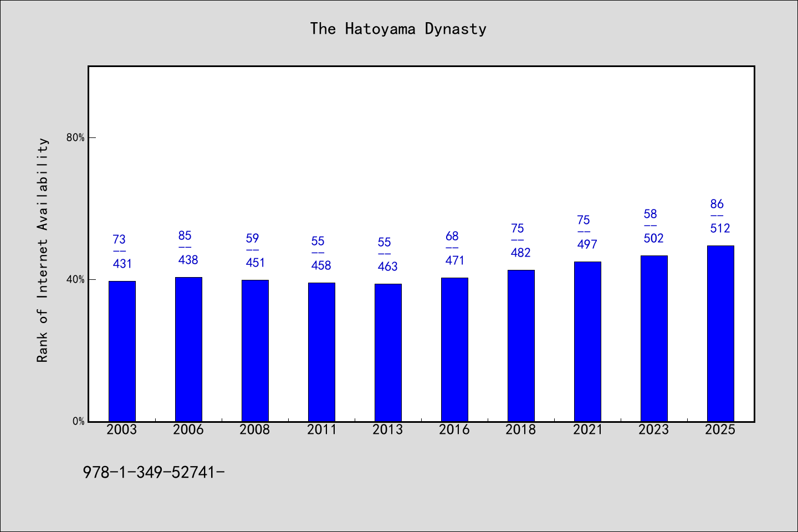The image size is (798, 532).
Task: Click the value '86' above 2025
Action: coord(717,204)
